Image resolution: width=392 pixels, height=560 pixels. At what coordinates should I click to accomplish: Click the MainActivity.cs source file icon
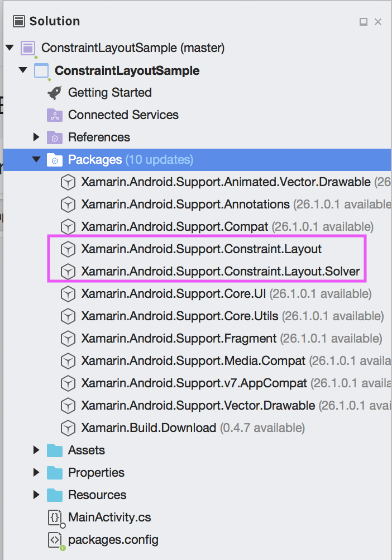click(54, 517)
